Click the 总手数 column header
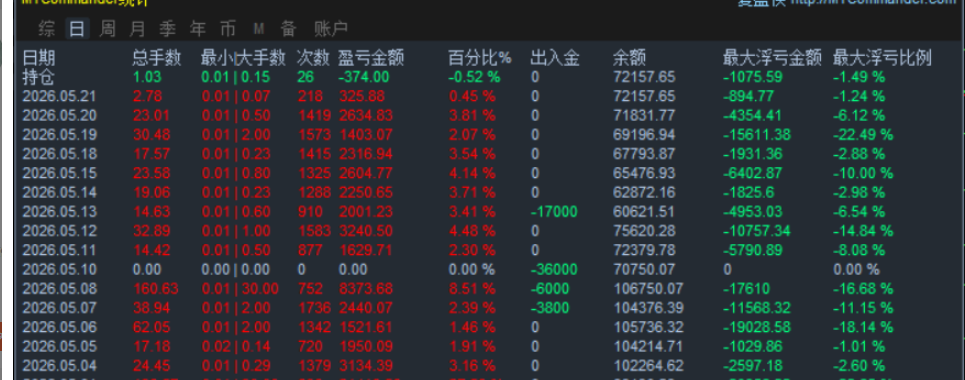965x380 pixels. point(157,58)
